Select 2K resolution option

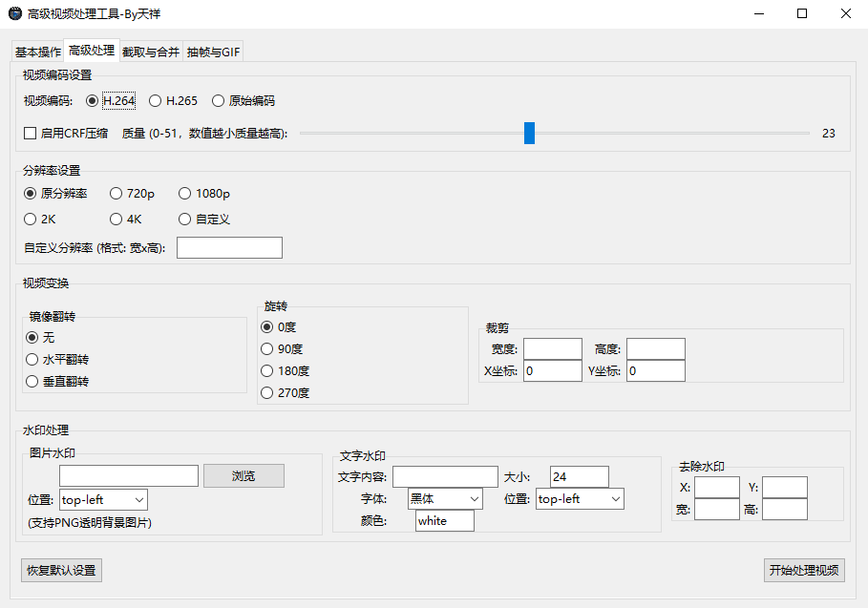click(x=40, y=220)
